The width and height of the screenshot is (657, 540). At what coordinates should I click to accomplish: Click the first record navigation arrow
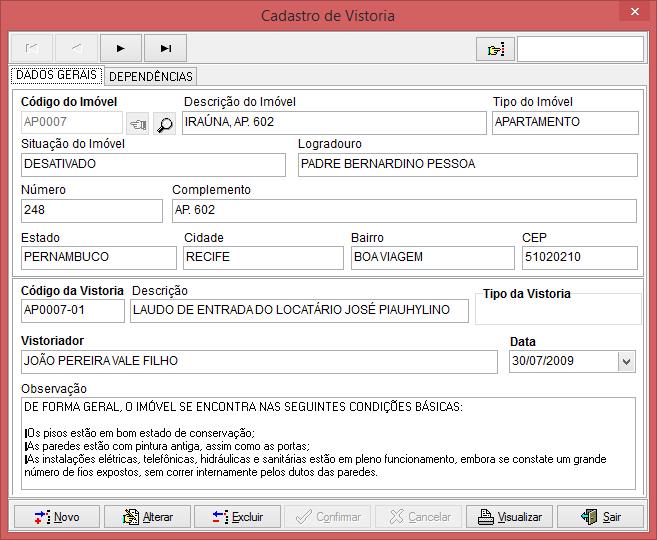[31, 48]
